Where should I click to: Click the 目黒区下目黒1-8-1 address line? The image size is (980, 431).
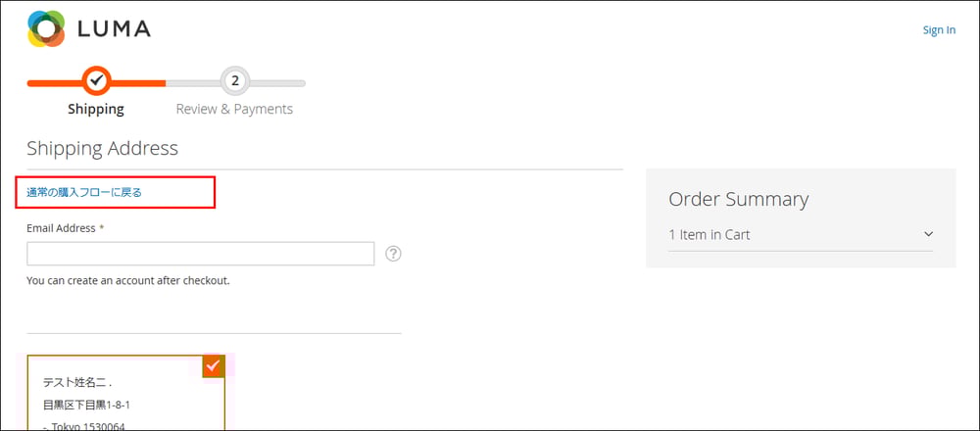[x=86, y=405]
